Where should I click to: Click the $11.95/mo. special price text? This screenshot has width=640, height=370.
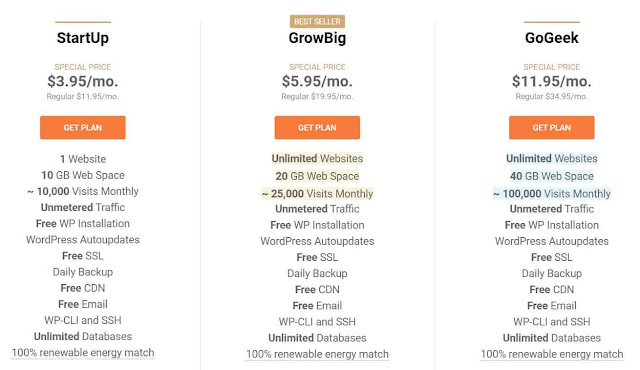pyautogui.click(x=551, y=81)
